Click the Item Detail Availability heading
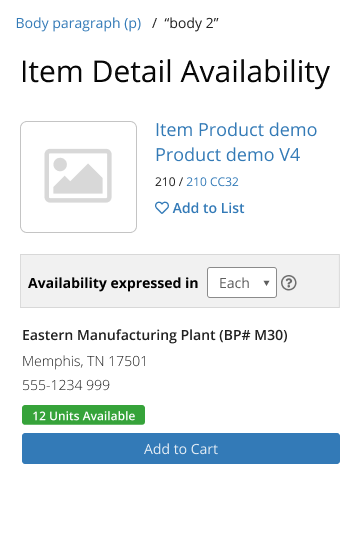This screenshot has width=360, height=558. click(175, 72)
